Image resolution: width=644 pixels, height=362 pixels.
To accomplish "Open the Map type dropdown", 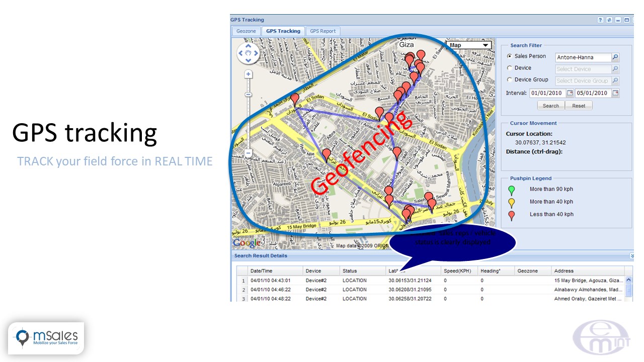I will click(469, 45).
